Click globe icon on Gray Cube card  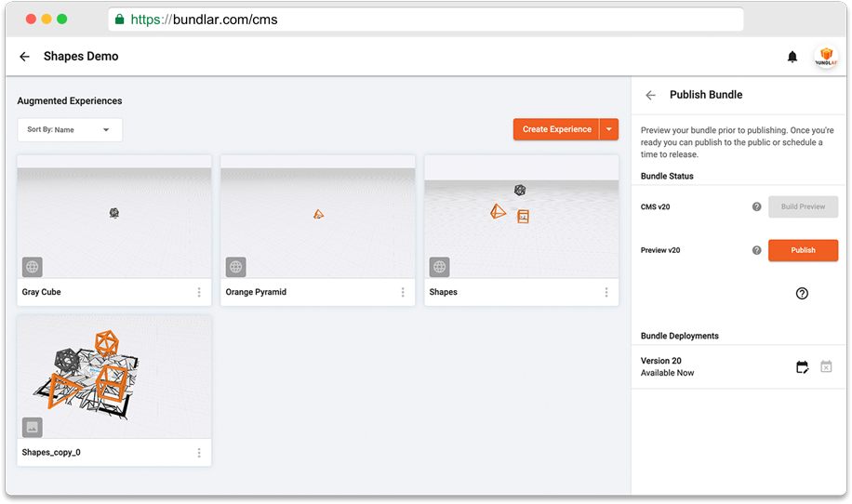33,267
